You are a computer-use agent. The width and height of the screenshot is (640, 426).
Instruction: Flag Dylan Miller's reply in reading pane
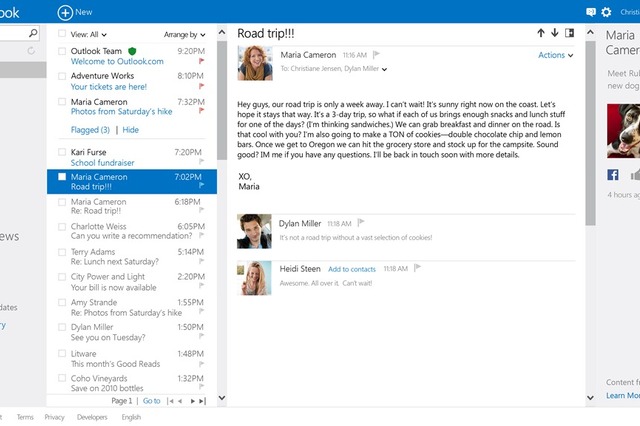360,223
